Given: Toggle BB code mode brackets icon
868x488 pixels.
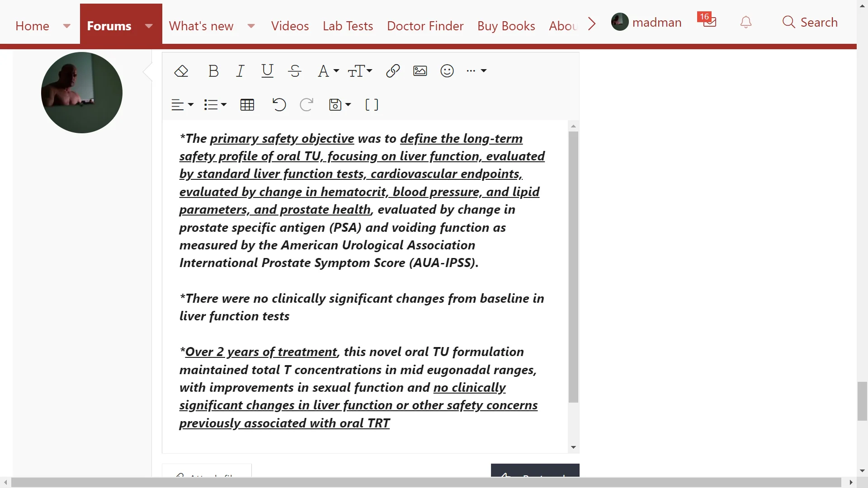Looking at the screenshot, I should click(x=372, y=105).
